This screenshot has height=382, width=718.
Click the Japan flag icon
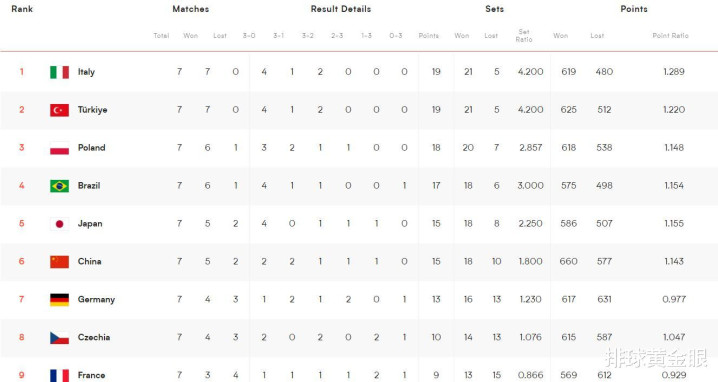[60, 224]
